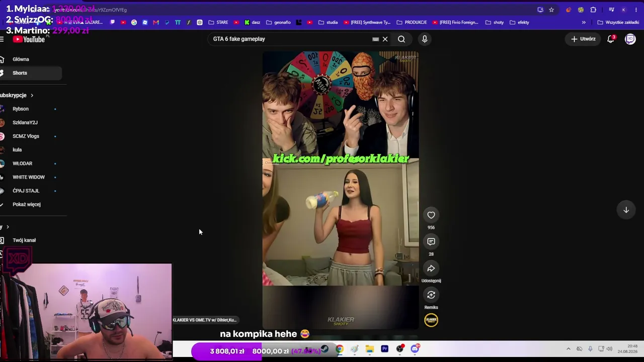Like the Short with heart icon
Screen dimensions: 644x362
coord(431,215)
